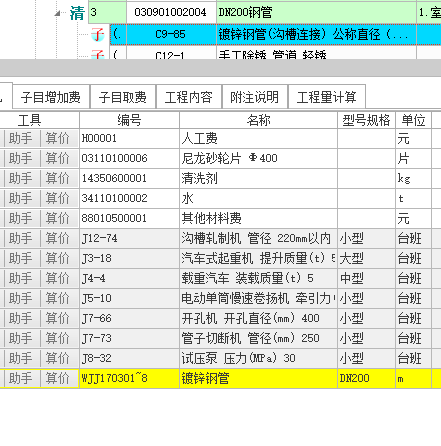441x446 pixels.
Task: Select the 管子切断机 管径(mm) 250 cell
Action: pyautogui.click(x=258, y=339)
